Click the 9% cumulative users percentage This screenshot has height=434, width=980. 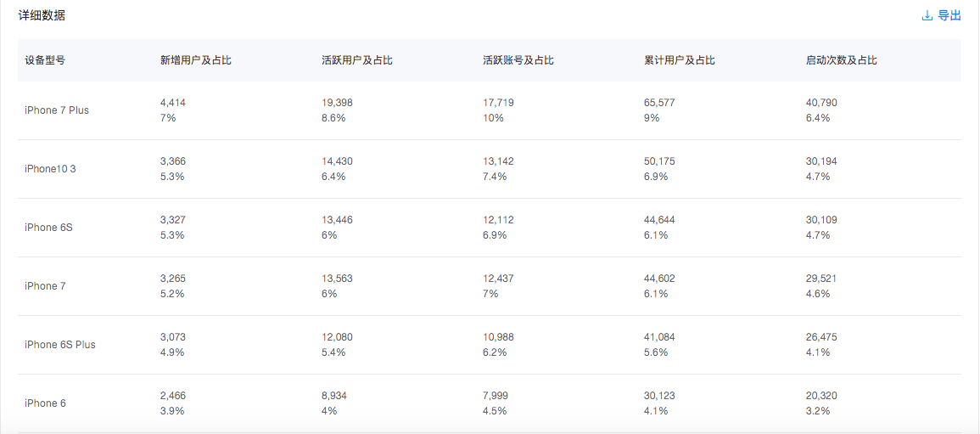pos(652,117)
